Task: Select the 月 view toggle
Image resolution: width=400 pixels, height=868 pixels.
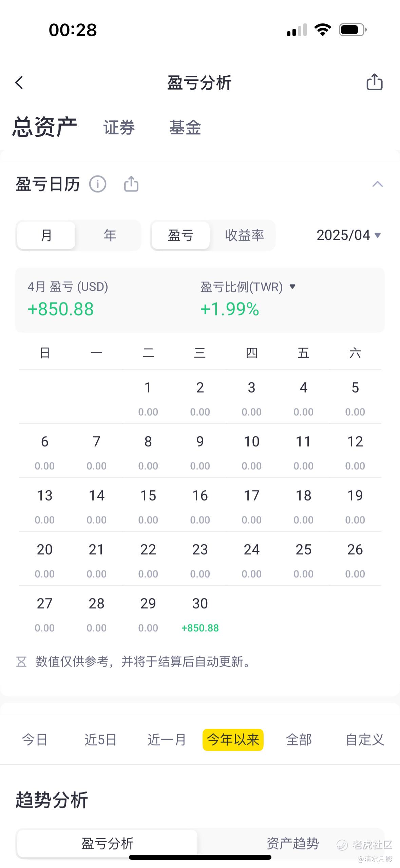Action: [x=46, y=235]
